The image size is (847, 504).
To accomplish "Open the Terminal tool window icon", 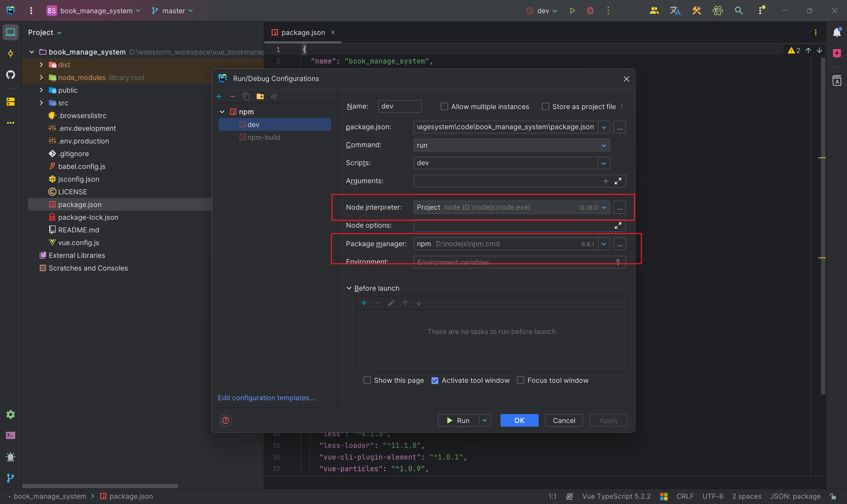I will point(11,435).
